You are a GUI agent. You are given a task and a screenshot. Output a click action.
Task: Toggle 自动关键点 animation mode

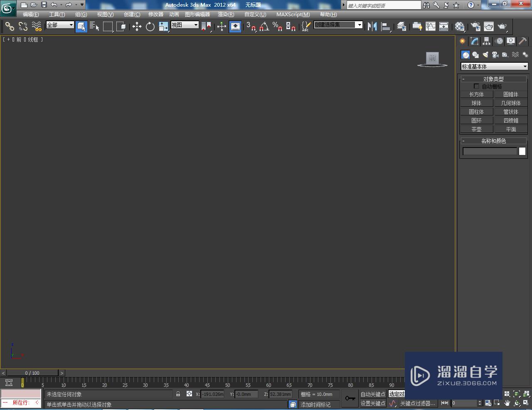click(372, 394)
